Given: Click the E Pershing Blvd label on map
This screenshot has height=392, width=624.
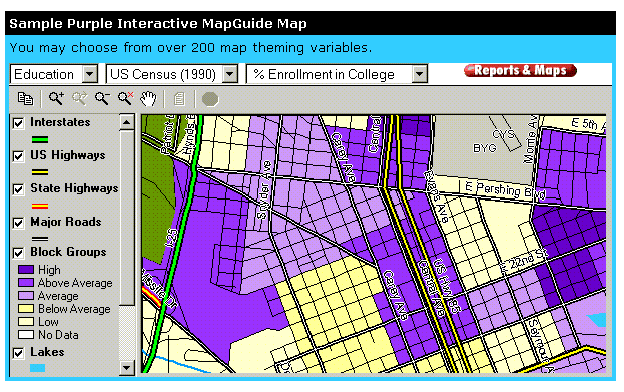Looking at the screenshot, I should (505, 190).
